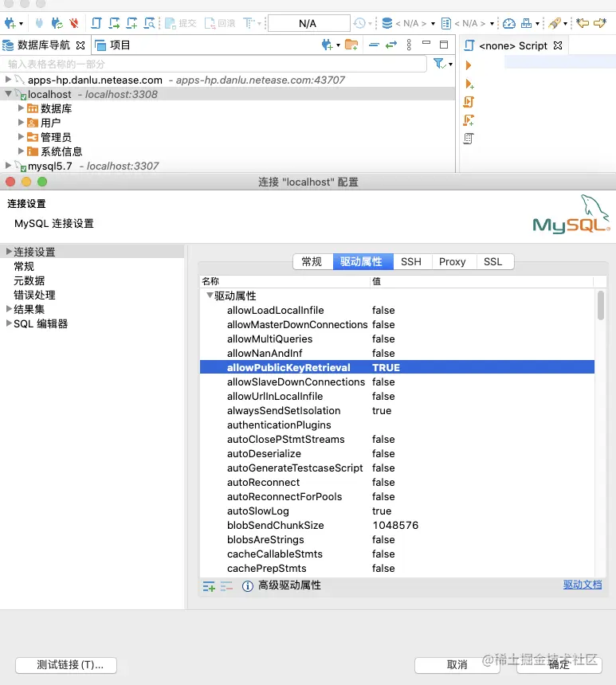This screenshot has width=616, height=685.
Task: Open SQL editor icon in main toolbar
Action: (x=96, y=23)
